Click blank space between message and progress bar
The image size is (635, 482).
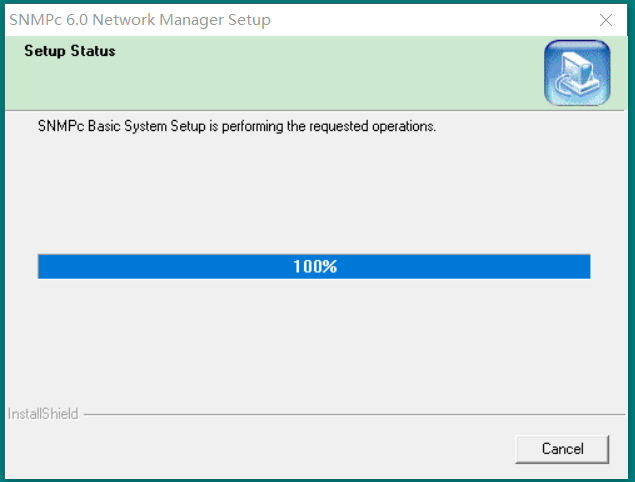[x=315, y=195]
